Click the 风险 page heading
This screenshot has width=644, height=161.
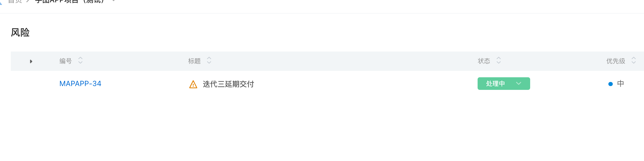[x=20, y=32]
